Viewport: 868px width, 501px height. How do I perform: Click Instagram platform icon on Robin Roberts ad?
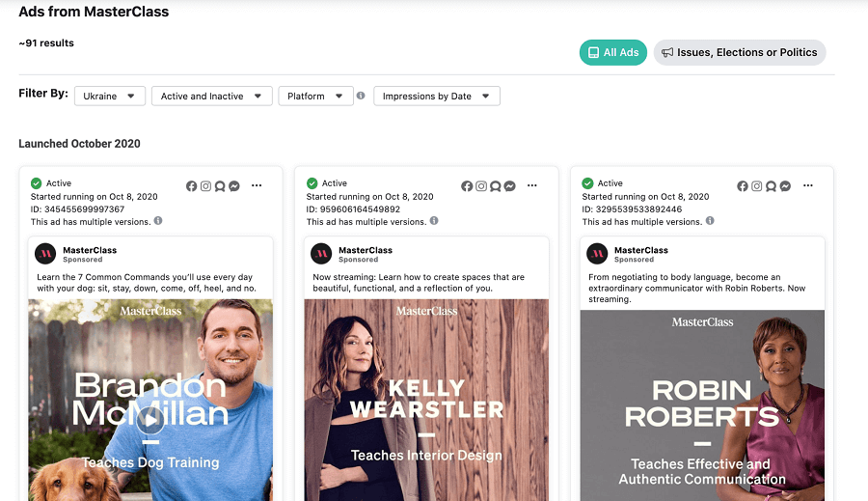pos(757,186)
